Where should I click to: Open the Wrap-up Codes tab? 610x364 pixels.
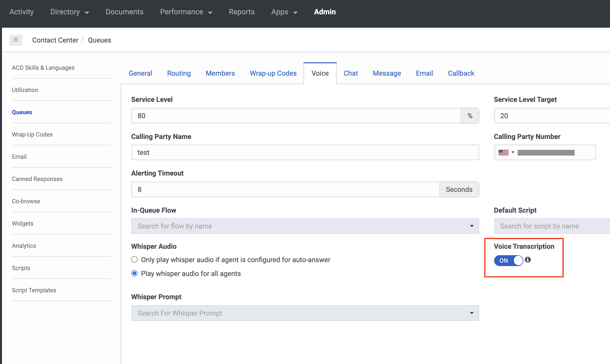(x=273, y=73)
